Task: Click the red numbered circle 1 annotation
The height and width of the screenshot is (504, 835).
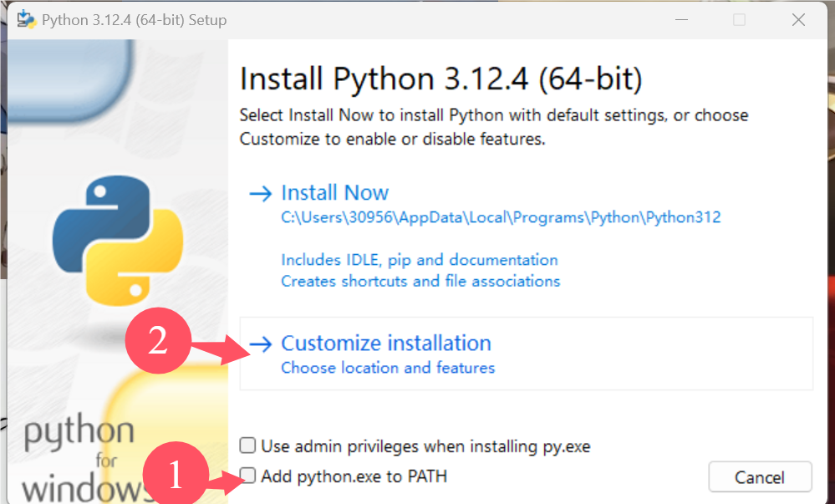Action: click(174, 475)
